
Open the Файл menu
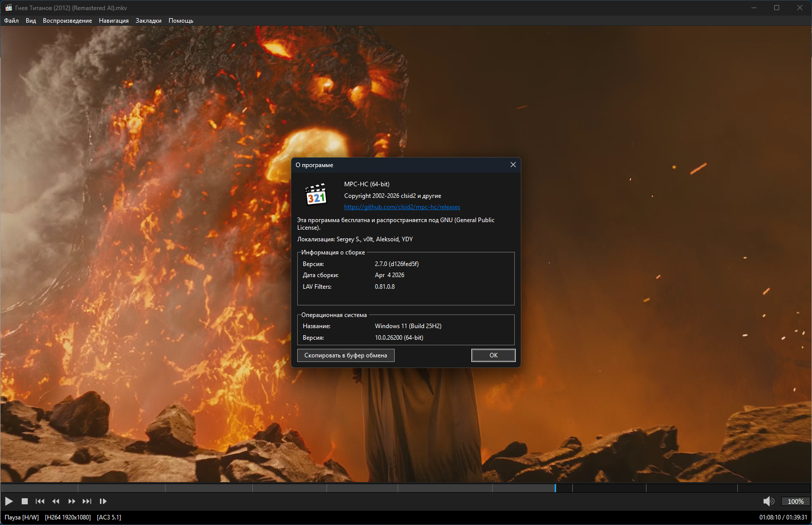pyautogui.click(x=12, y=21)
